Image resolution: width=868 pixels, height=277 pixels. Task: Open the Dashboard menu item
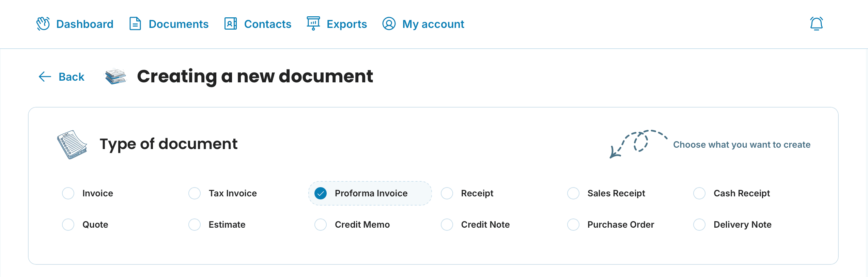tap(85, 24)
